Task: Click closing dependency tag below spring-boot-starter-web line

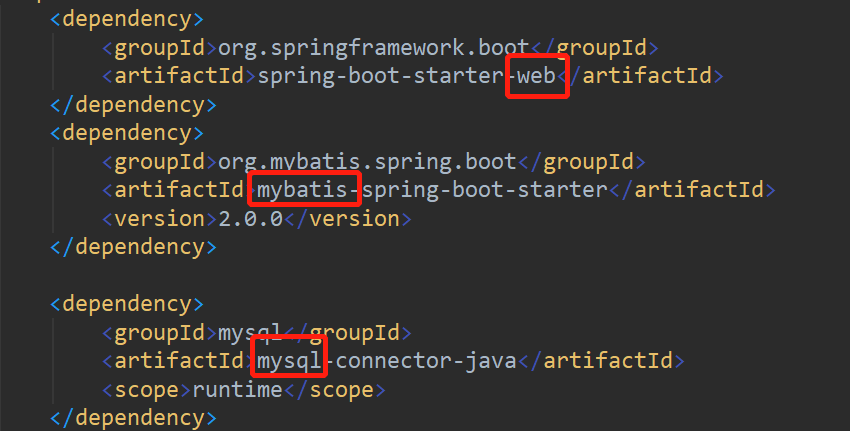Action: [x=133, y=105]
